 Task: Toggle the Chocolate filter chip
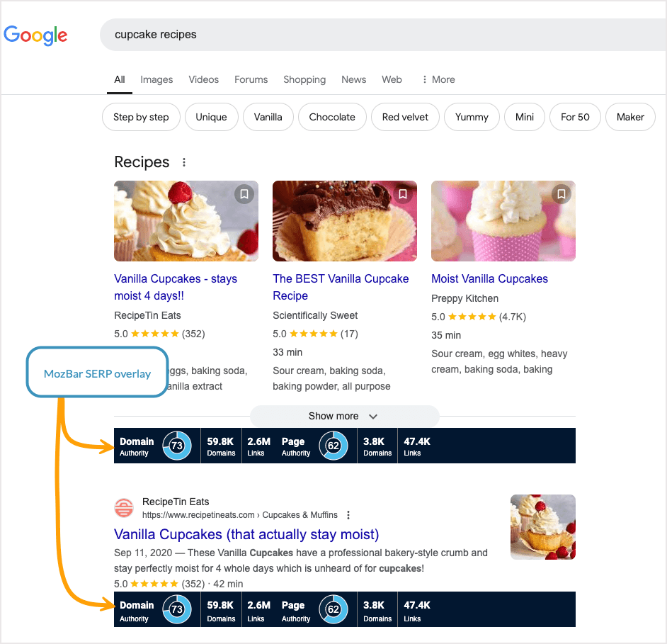click(331, 117)
